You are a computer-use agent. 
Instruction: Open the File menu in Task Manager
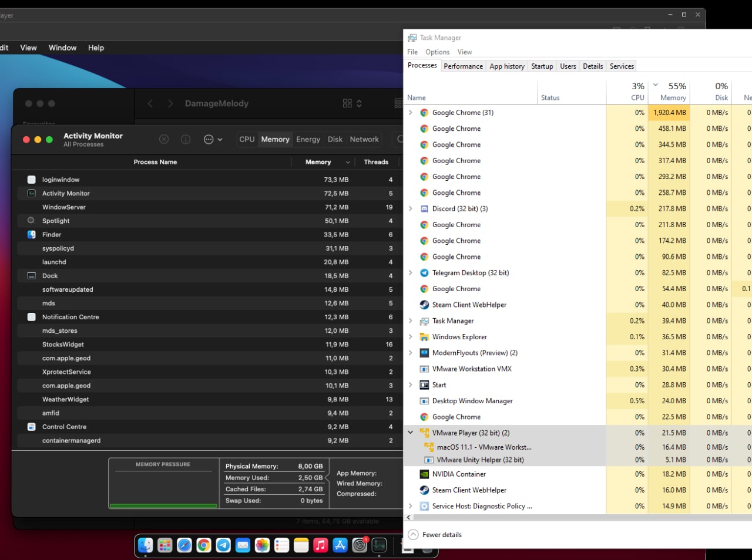(x=412, y=52)
